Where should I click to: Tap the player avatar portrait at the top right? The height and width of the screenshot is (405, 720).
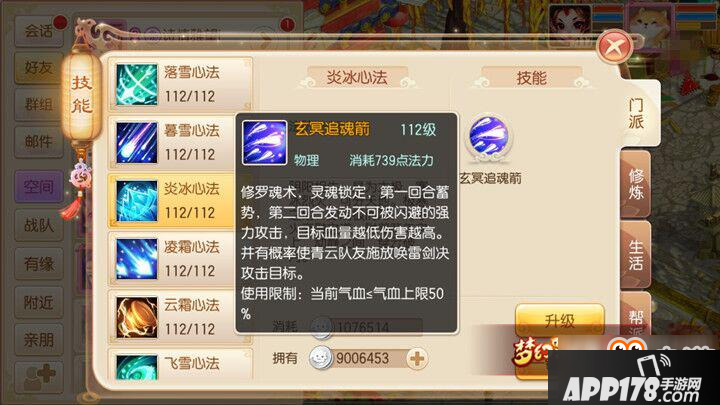(570, 19)
